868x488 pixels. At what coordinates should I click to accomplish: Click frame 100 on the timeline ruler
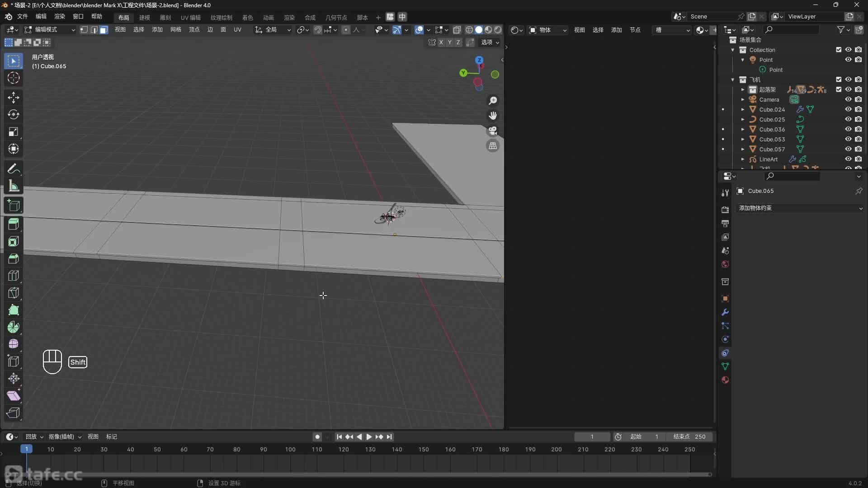tap(290, 450)
